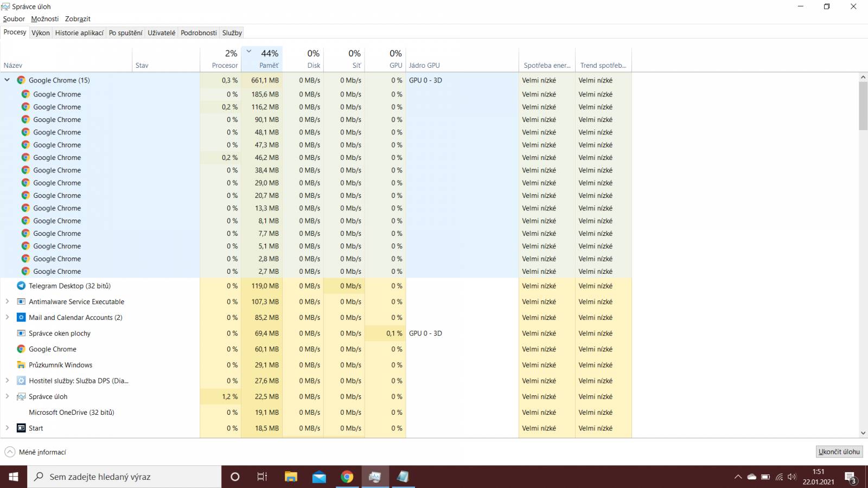This screenshot has width=868, height=488.
Task: Click the Mail and Calendar Accounts icon
Action: tap(21, 317)
